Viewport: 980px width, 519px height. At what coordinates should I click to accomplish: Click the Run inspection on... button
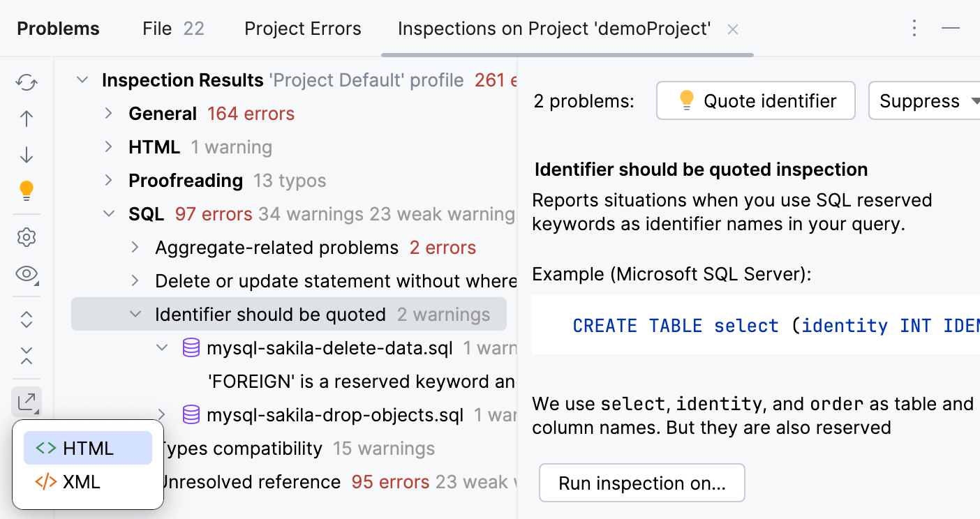coord(641,483)
